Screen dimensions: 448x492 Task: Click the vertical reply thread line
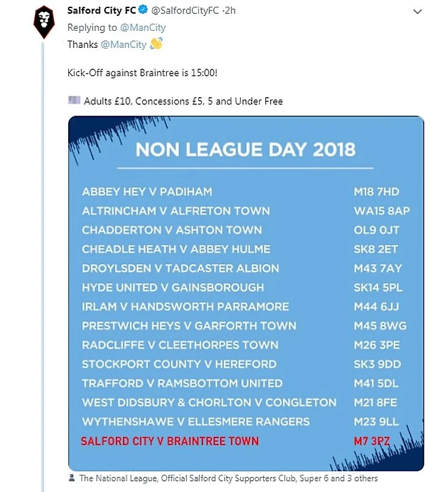[x=42, y=267]
